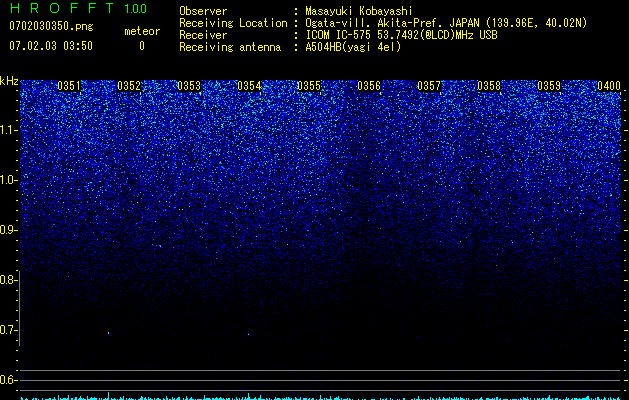Click the 0356 time marker
629x400 pixels.
[369, 86]
